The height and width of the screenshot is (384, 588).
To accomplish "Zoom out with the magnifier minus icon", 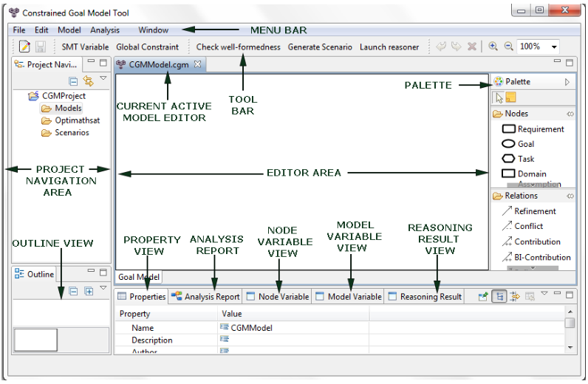I will point(508,47).
